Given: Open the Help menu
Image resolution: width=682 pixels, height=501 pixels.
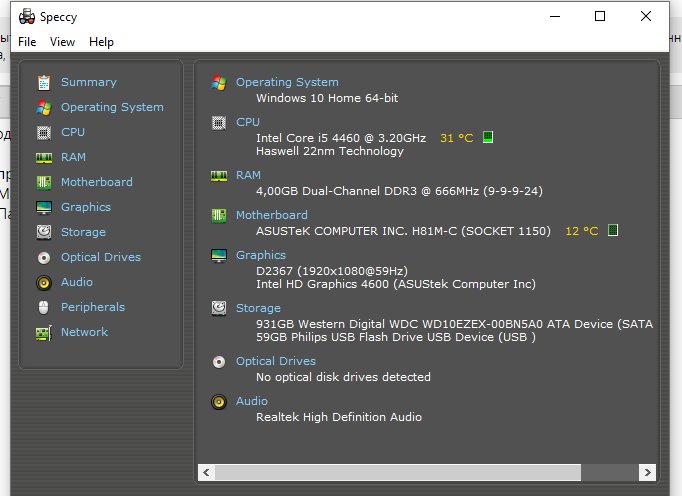Looking at the screenshot, I should click(x=101, y=42).
